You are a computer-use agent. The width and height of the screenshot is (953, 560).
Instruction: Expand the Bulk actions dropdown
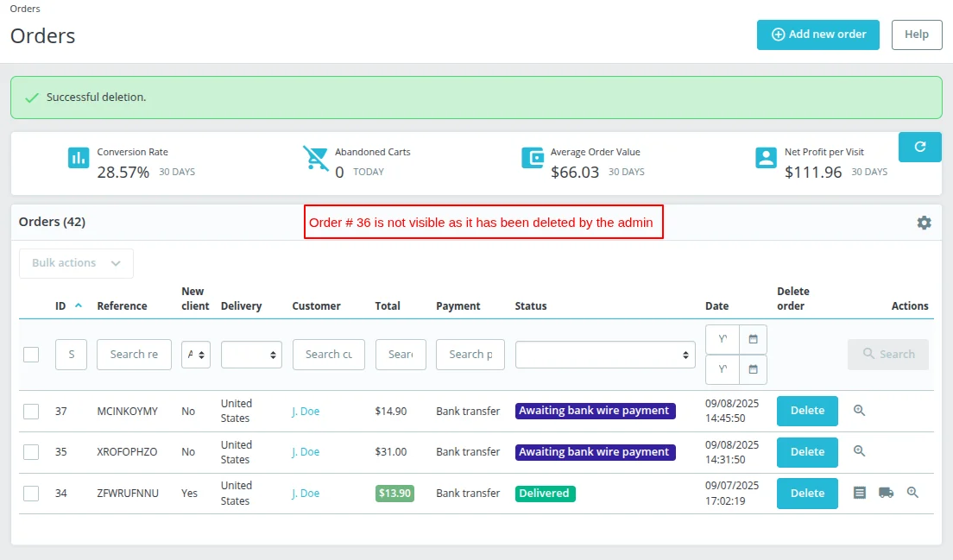click(x=76, y=263)
